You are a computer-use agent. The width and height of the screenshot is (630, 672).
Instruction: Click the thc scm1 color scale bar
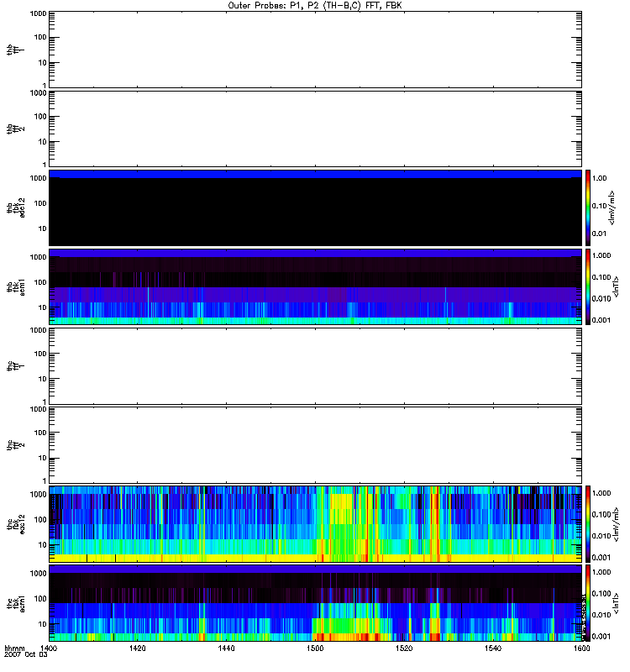(589, 602)
